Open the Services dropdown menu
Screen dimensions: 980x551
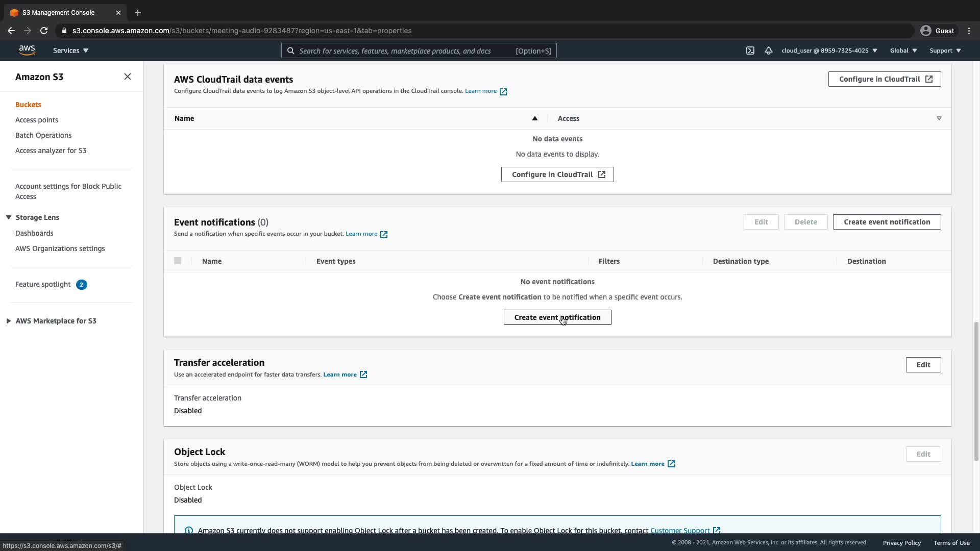(70, 51)
